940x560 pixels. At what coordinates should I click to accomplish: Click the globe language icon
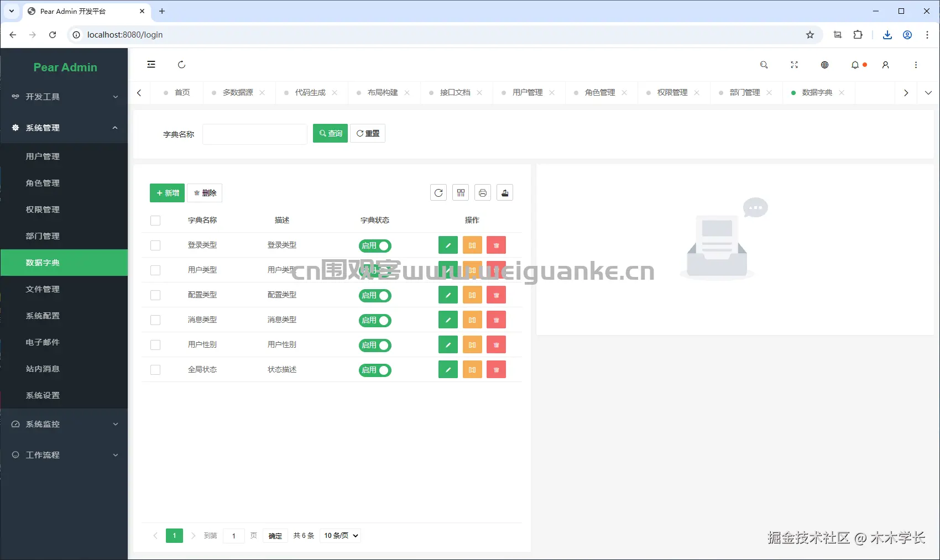[x=824, y=65]
